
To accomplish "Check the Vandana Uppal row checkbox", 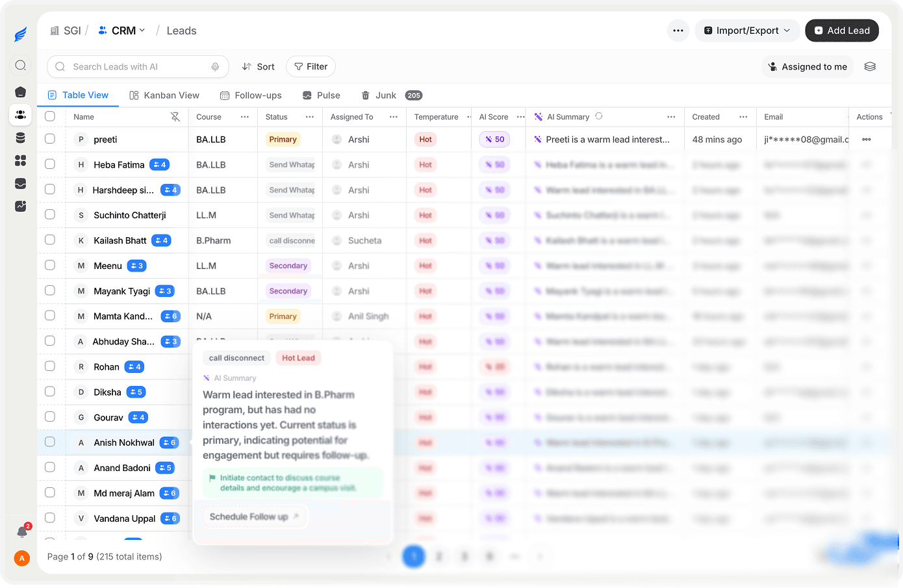I will [x=50, y=518].
